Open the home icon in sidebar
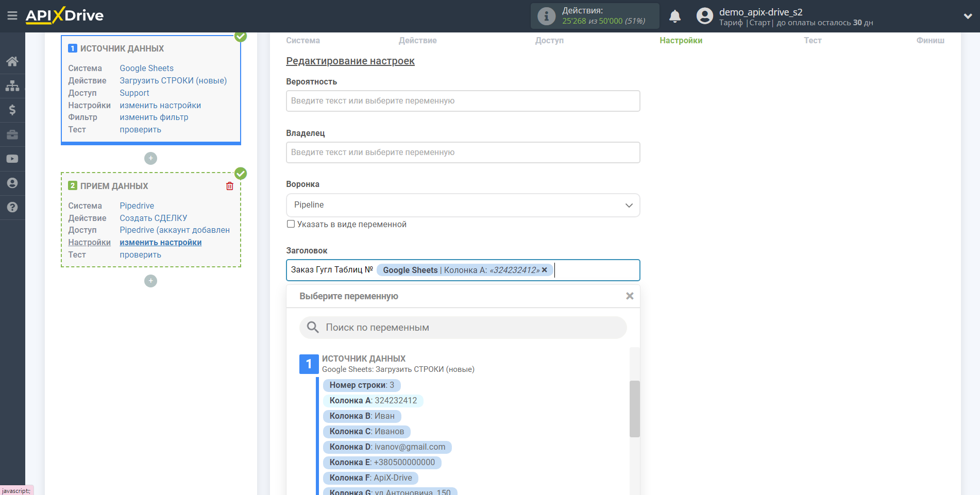The height and width of the screenshot is (495, 980). coord(12,61)
